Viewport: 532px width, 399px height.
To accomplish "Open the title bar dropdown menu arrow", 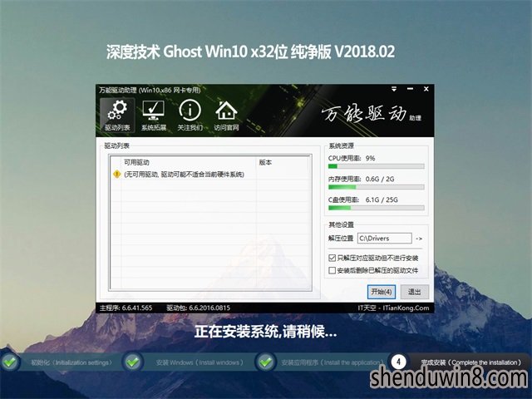I will [394, 89].
